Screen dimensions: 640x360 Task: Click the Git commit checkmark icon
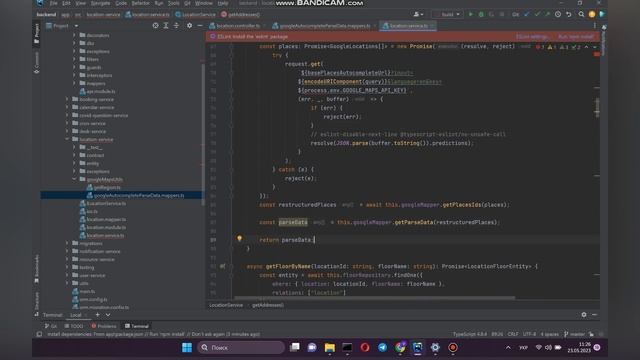[537, 14]
